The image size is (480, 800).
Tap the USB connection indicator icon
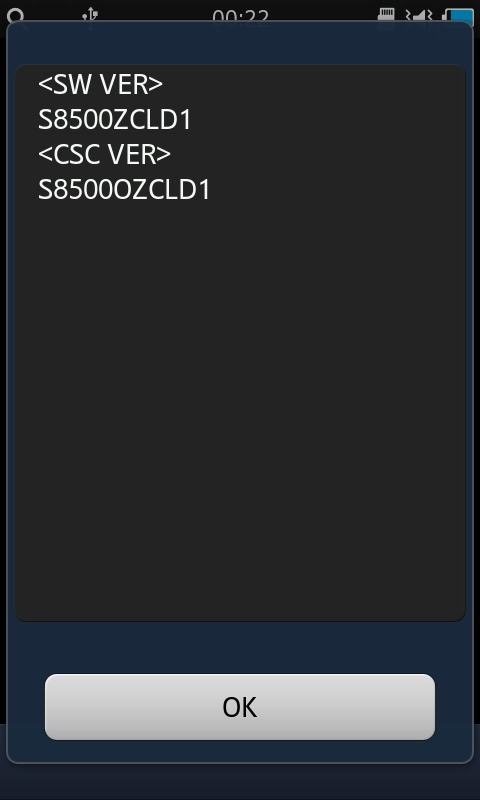pos(90,15)
